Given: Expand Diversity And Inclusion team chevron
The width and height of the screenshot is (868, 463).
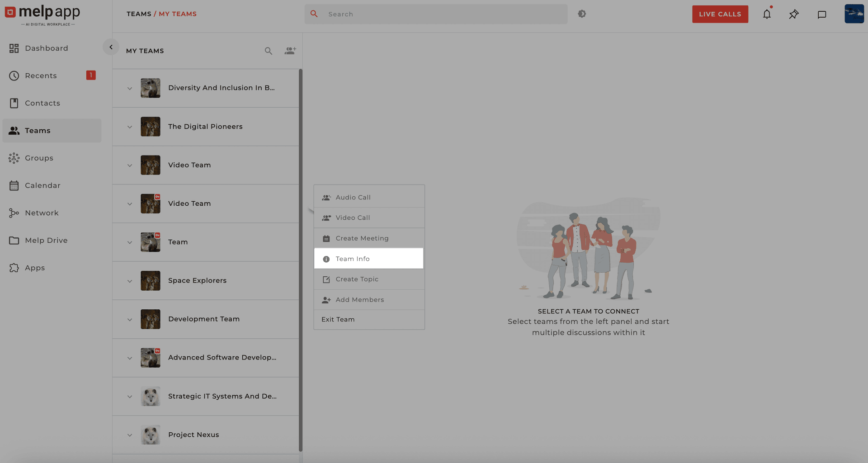Looking at the screenshot, I should [x=130, y=89].
